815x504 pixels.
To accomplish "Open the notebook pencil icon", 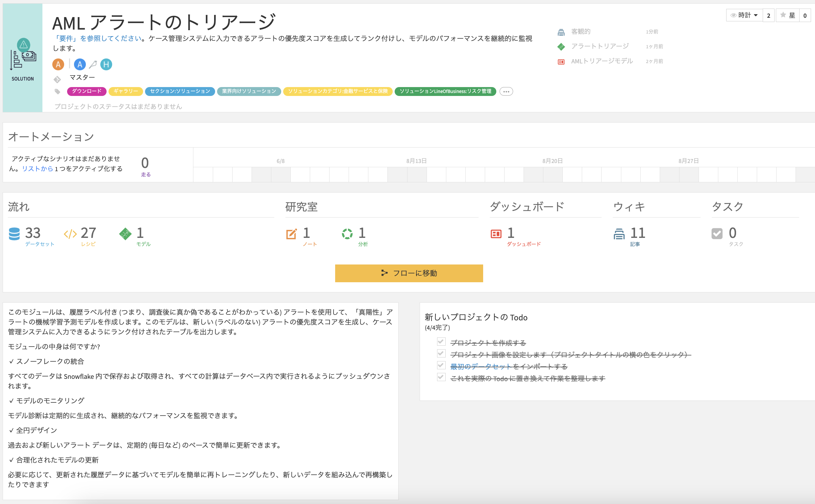I will click(x=291, y=234).
